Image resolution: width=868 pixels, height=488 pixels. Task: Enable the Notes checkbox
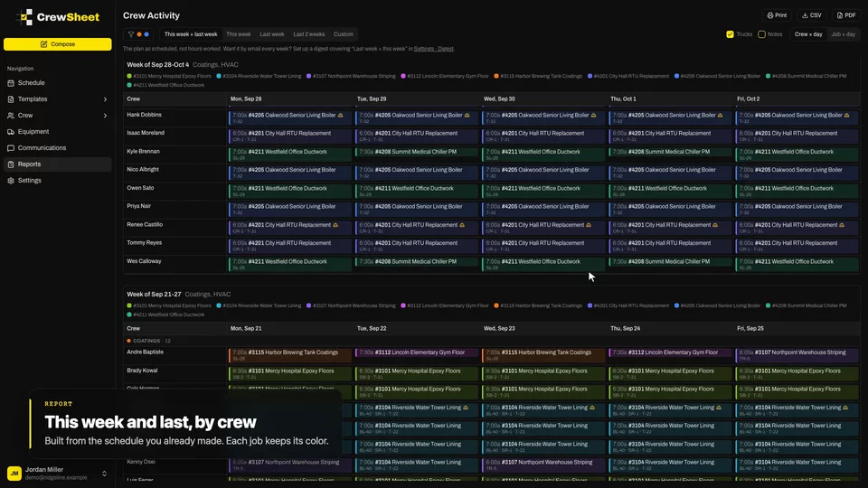761,34
